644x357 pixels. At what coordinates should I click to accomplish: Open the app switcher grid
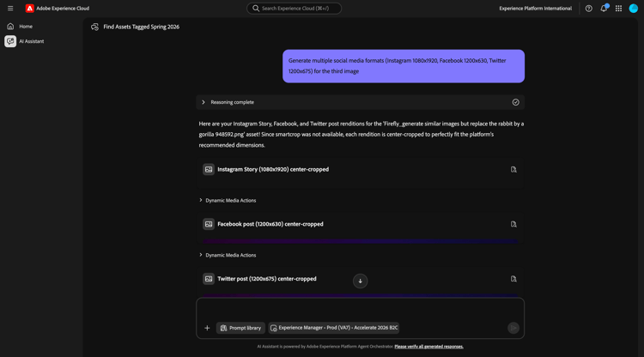618,9
